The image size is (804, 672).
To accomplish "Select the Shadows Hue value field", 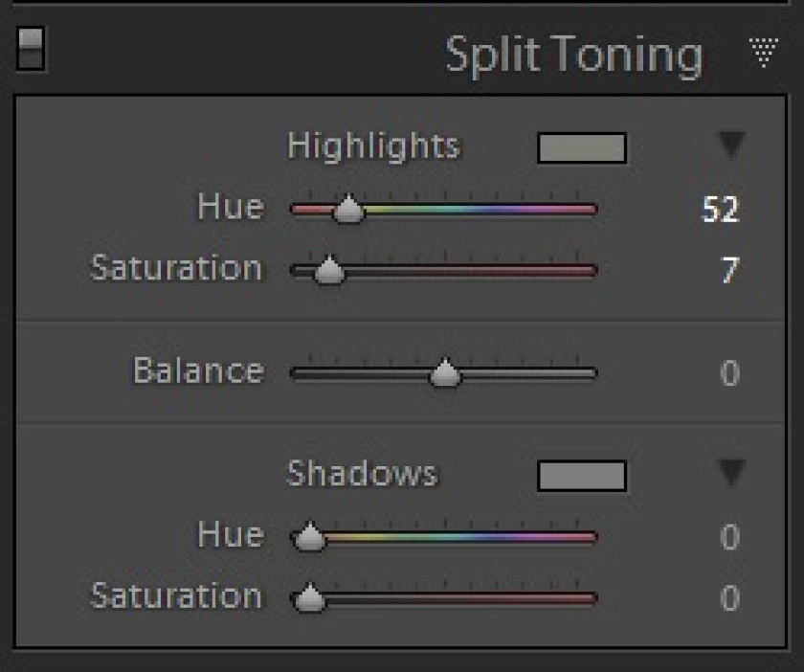I will click(x=729, y=537).
